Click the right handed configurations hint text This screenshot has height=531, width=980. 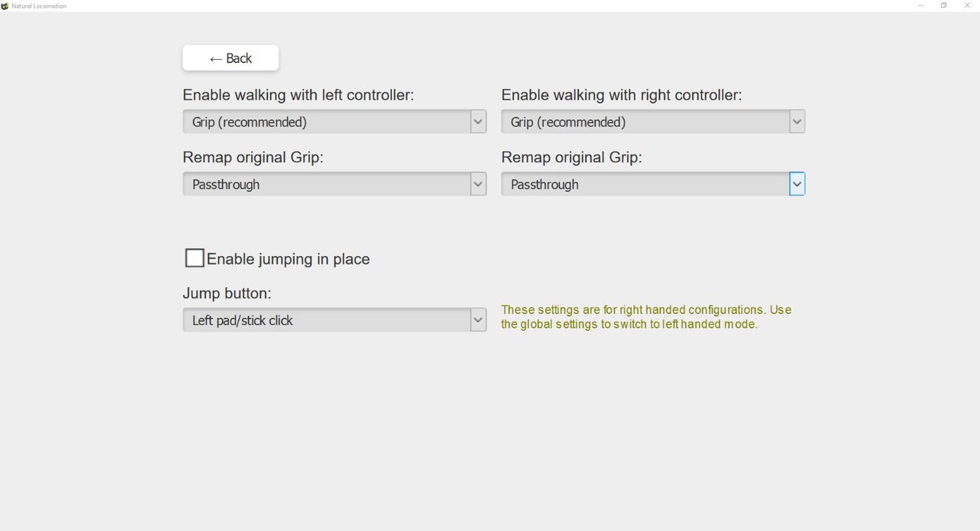646,316
